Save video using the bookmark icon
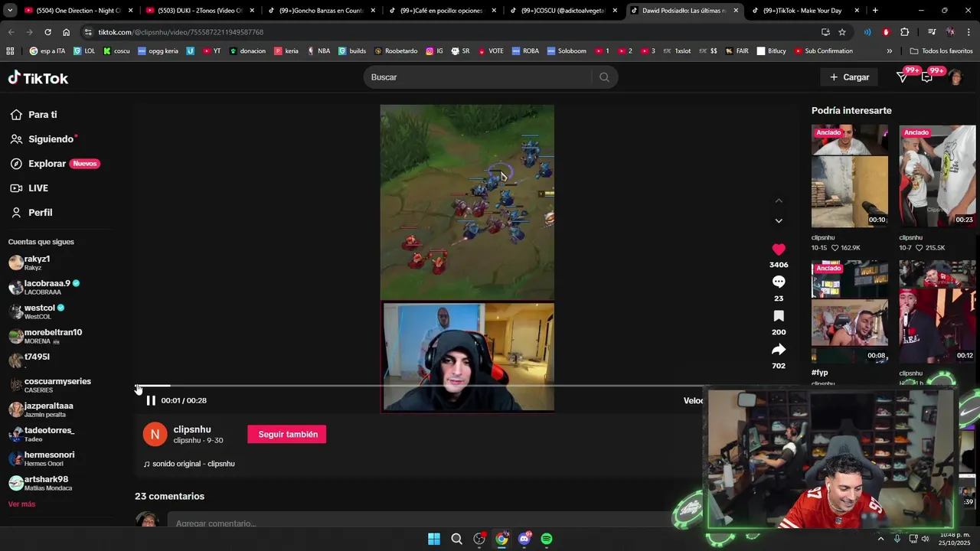The image size is (980, 551). [779, 316]
